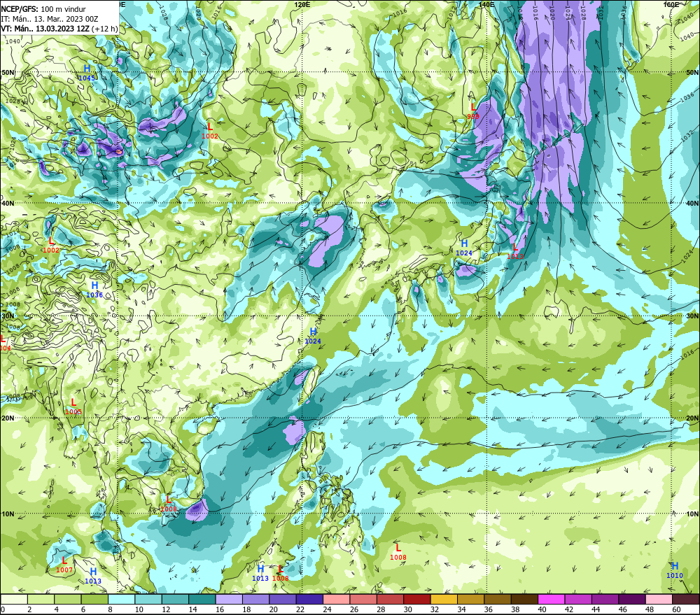Viewport: 700px width, 615px height.
Task: Click the H 1024 marker near 30N 120E
Action: tap(313, 336)
